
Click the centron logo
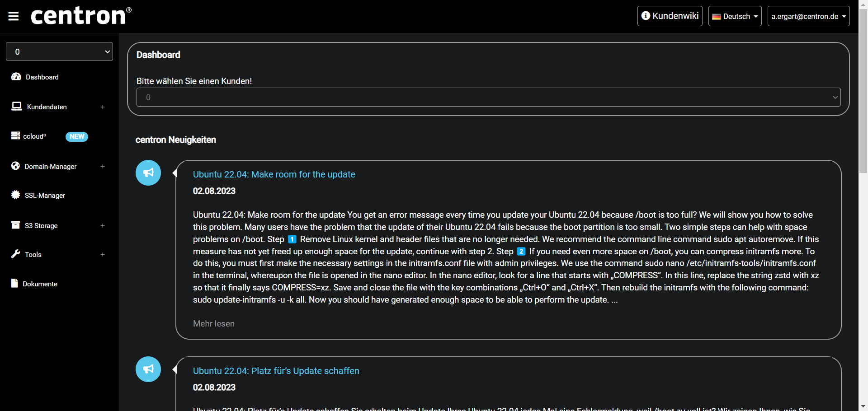(x=81, y=16)
